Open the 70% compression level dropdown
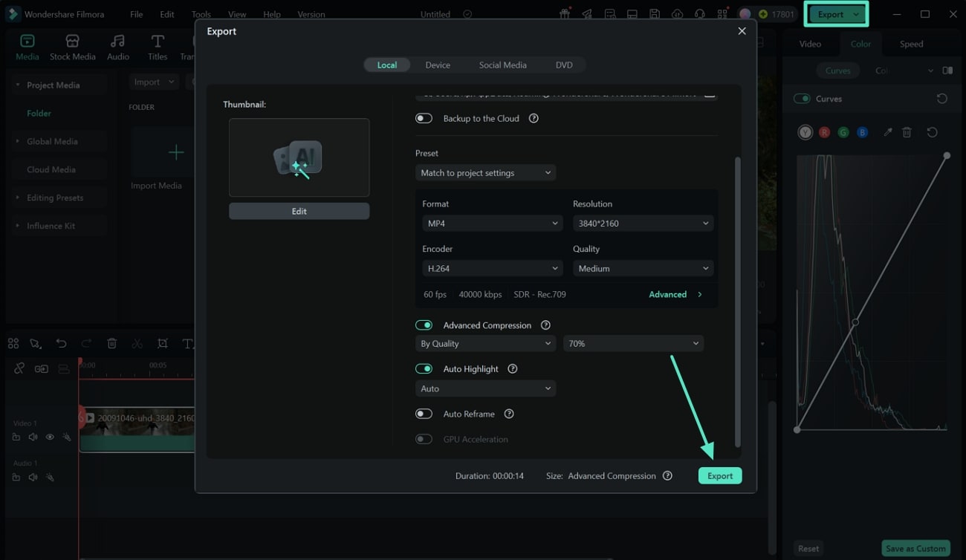Screen dimensions: 966x560 pos(633,344)
